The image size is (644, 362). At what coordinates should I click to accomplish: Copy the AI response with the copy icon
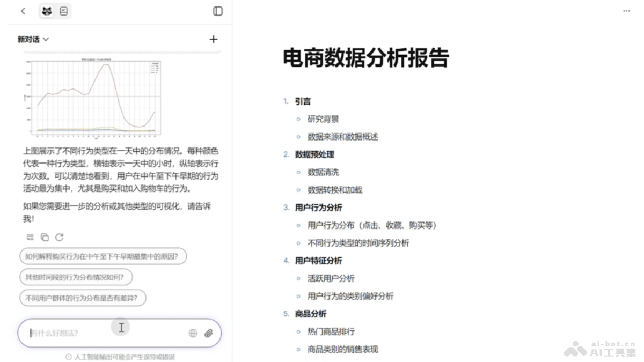pos(45,237)
